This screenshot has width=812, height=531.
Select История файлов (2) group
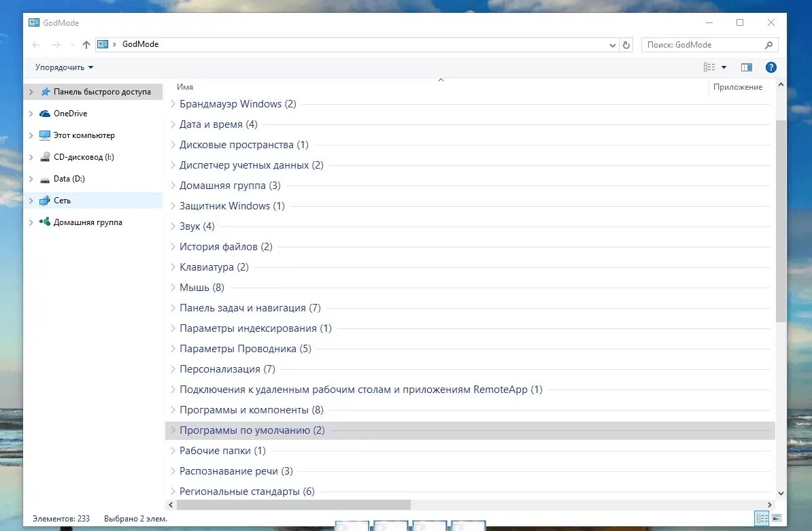click(x=226, y=247)
